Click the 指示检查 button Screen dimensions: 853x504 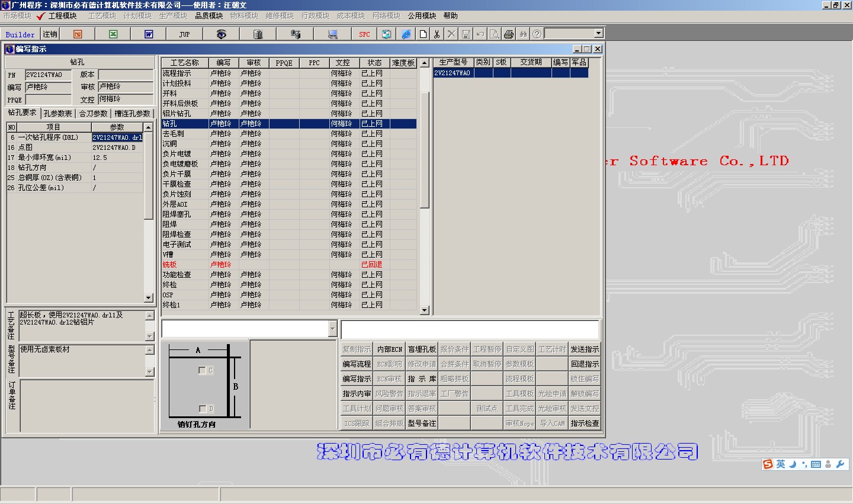585,423
